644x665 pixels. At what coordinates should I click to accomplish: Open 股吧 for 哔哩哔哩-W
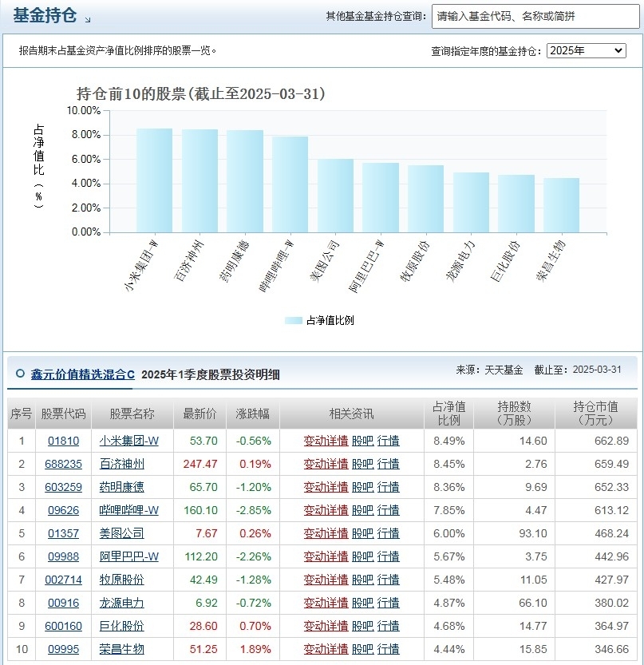pos(363,511)
